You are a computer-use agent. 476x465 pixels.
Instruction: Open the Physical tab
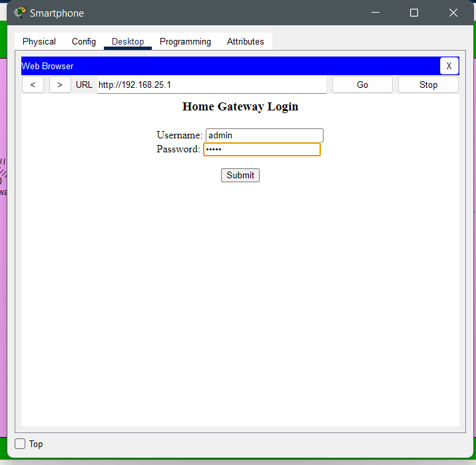[x=39, y=41]
